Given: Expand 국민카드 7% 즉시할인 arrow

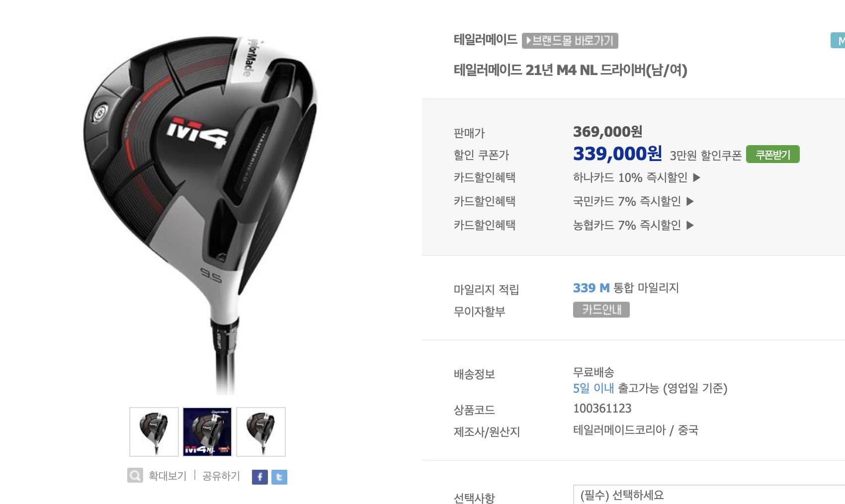Looking at the screenshot, I should click(x=690, y=201).
